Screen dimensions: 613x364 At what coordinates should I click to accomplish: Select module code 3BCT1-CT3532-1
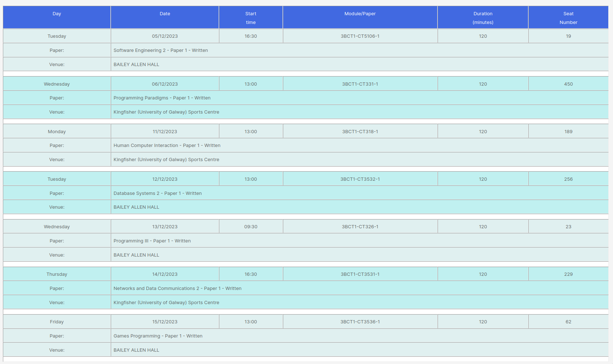pyautogui.click(x=360, y=179)
